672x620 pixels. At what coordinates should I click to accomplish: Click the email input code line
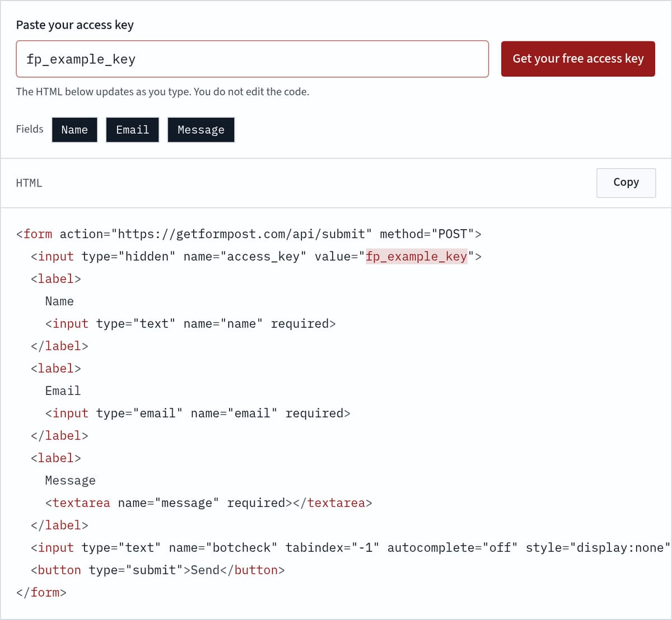[x=198, y=413]
